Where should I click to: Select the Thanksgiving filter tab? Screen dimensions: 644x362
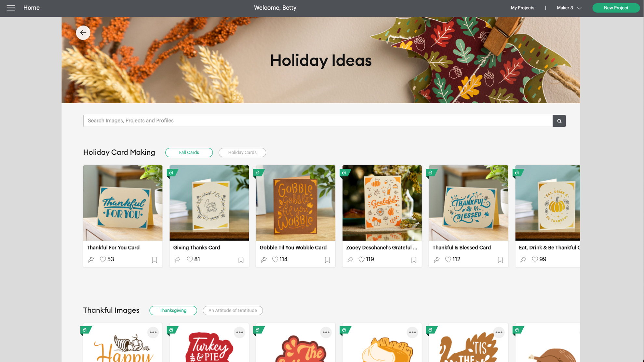click(x=173, y=310)
